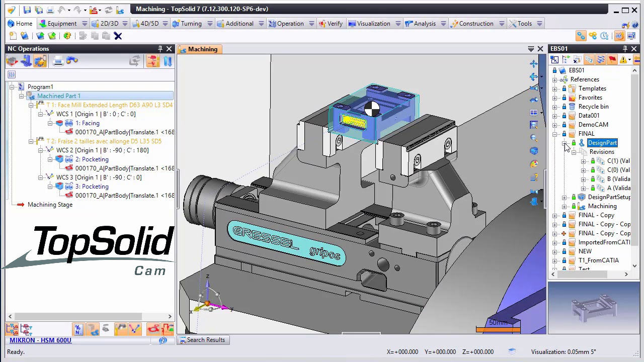Close the Machining document view
The height and width of the screenshot is (362, 644).
tap(540, 49)
